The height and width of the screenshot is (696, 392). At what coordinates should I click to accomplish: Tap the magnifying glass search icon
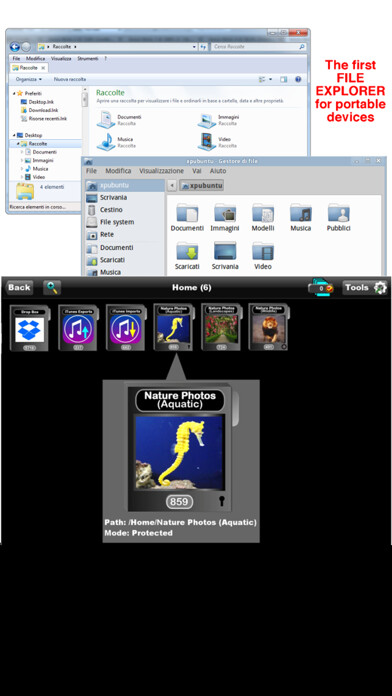52,288
